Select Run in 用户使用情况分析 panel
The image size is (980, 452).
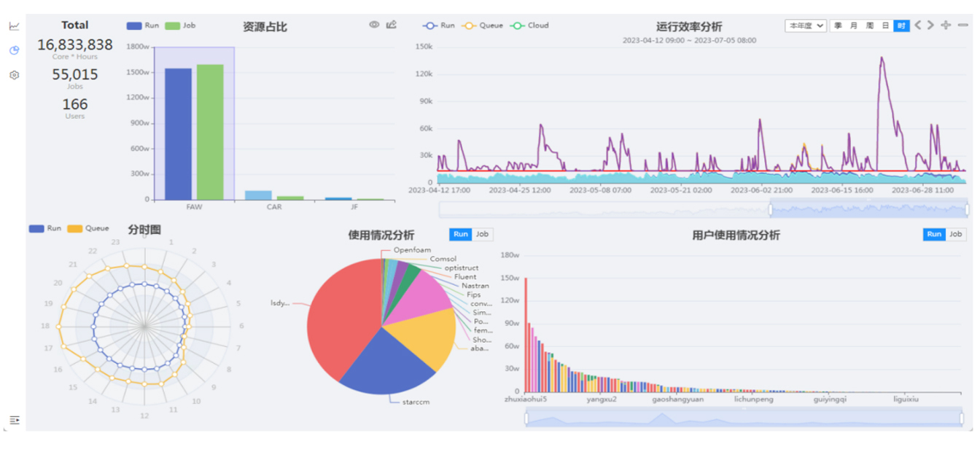934,234
